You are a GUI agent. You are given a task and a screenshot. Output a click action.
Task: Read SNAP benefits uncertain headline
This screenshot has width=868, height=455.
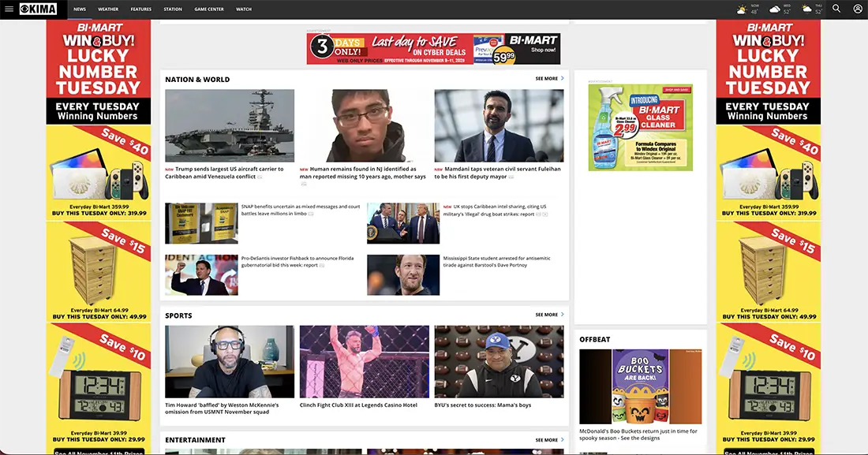pyautogui.click(x=301, y=210)
